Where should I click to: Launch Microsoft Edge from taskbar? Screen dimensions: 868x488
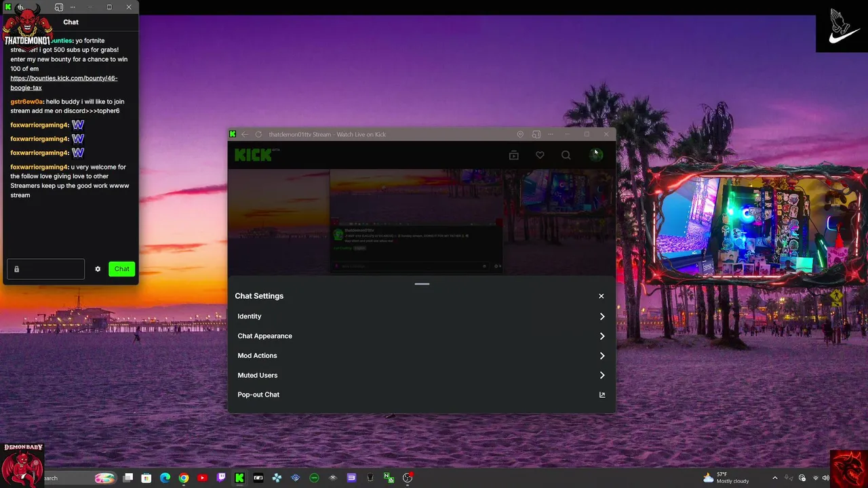165,478
